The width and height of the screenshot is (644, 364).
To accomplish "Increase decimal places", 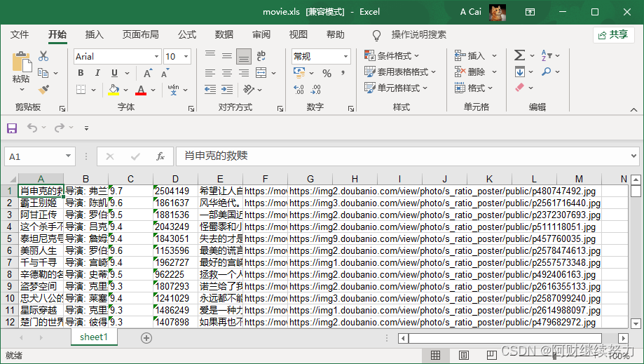I will tap(299, 90).
